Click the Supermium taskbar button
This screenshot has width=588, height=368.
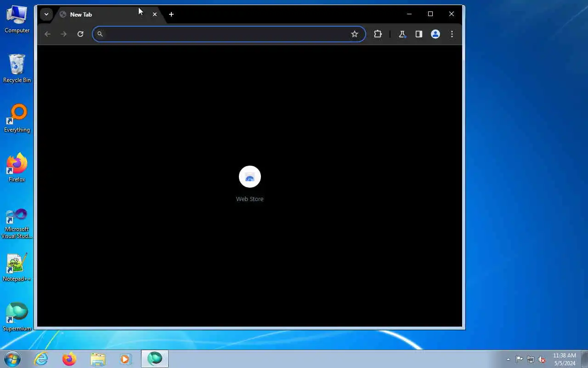pyautogui.click(x=155, y=359)
